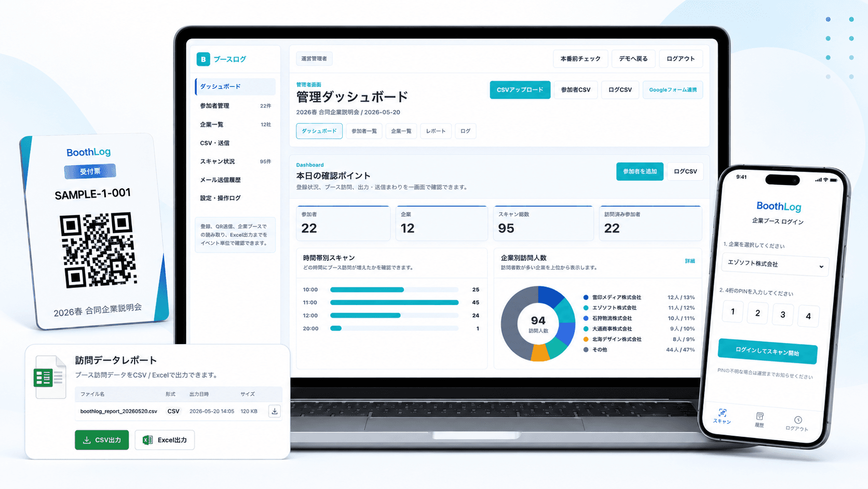Click エゾソフト株式会社 legend entry text
Screen dimensions: 868x489
(614, 308)
